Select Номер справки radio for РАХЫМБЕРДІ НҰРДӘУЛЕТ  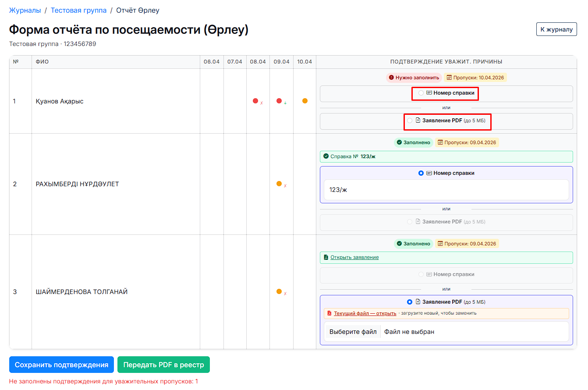coord(421,173)
